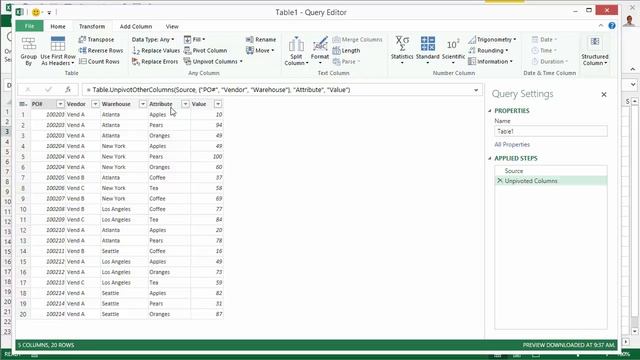Open the Statistics menu
The height and width of the screenshot is (360, 640).
402,50
